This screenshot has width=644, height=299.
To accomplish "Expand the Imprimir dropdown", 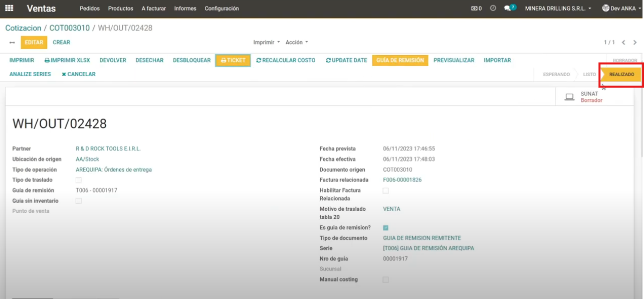I will (x=266, y=43).
